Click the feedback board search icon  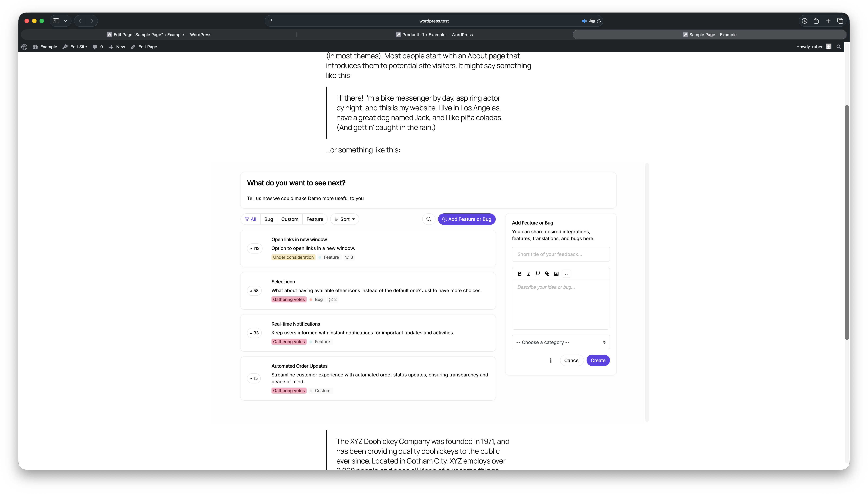[429, 219]
